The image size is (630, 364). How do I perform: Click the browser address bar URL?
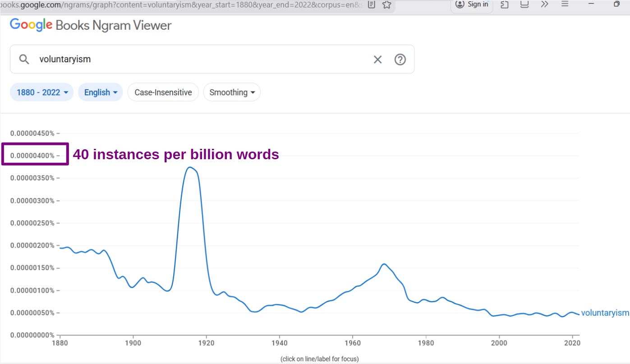(182, 5)
